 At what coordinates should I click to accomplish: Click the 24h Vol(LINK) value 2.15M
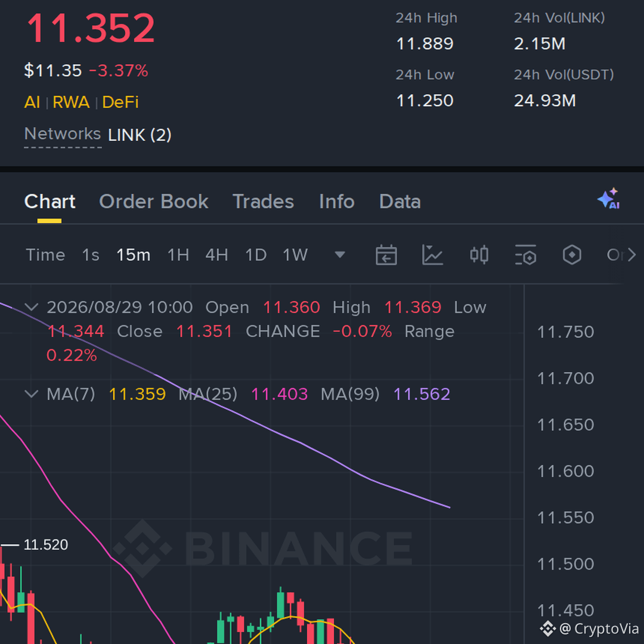(540, 44)
